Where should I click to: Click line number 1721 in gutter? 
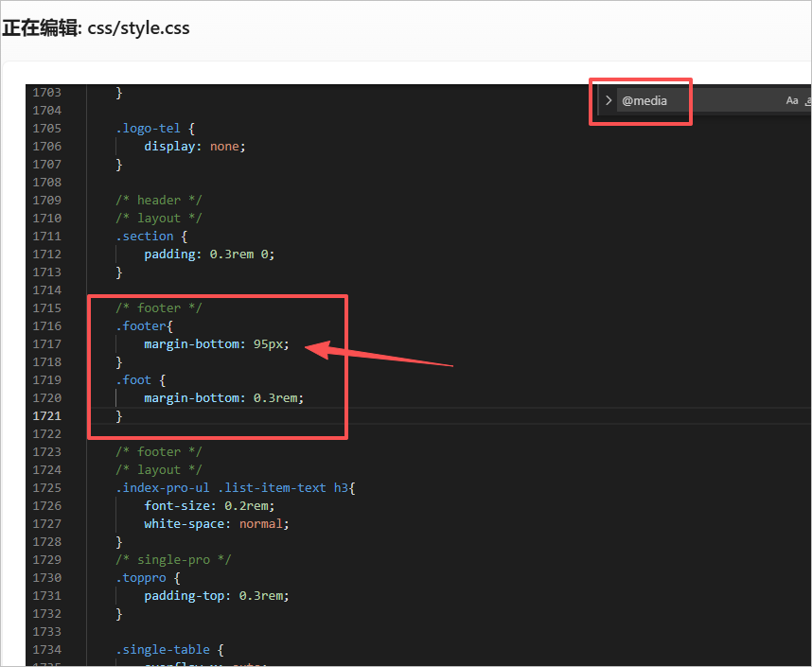pyautogui.click(x=46, y=416)
